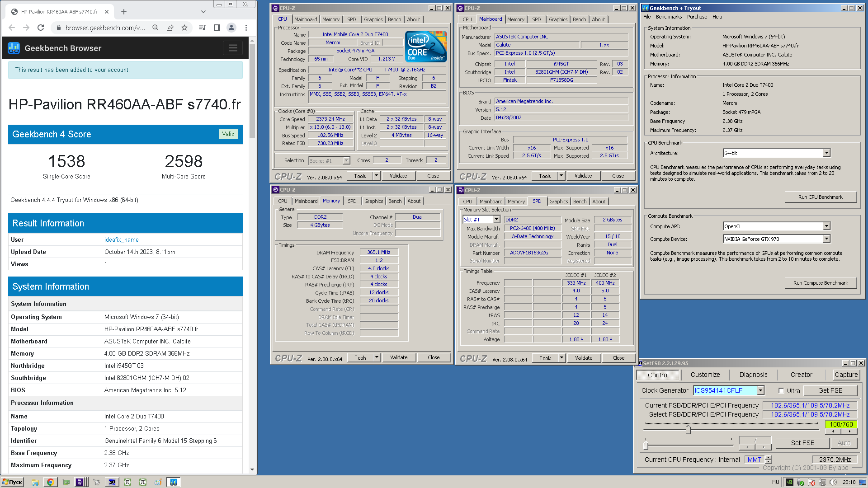Open Tools dropdown arrow in CPU-Z Memory window
The height and width of the screenshot is (488, 868).
377,357
